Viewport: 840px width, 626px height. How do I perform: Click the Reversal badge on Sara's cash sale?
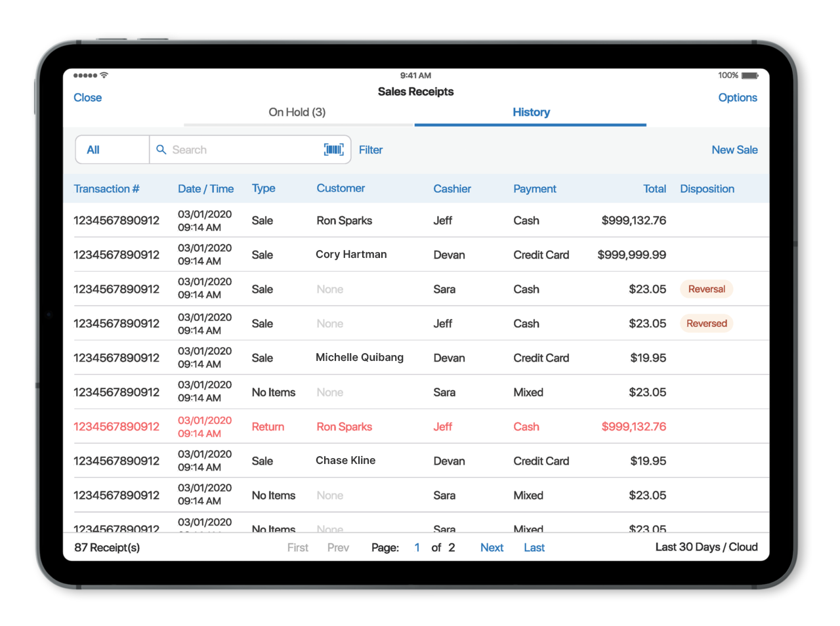706,289
